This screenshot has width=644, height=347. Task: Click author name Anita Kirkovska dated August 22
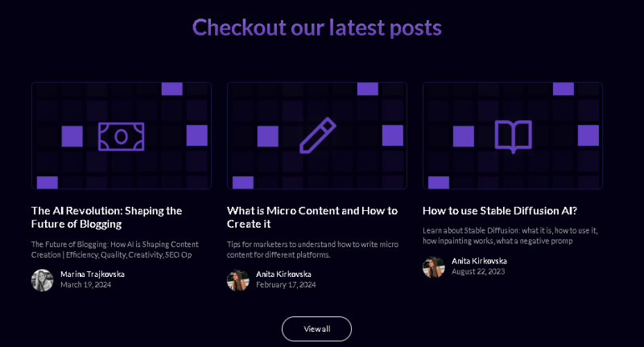[479, 261]
